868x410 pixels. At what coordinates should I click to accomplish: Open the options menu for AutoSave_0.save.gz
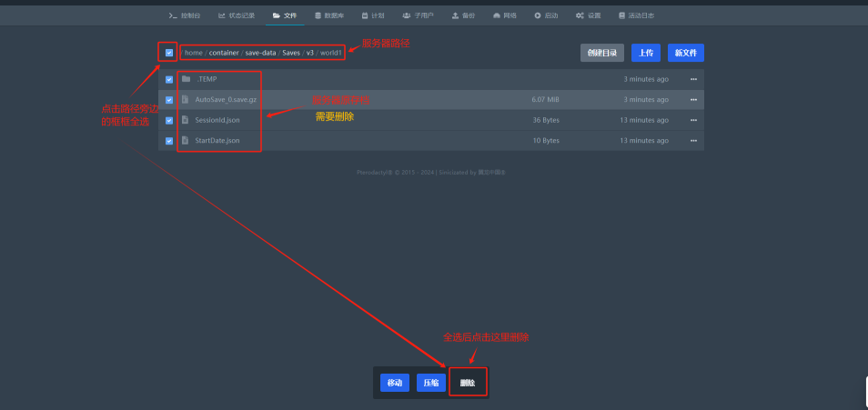693,100
